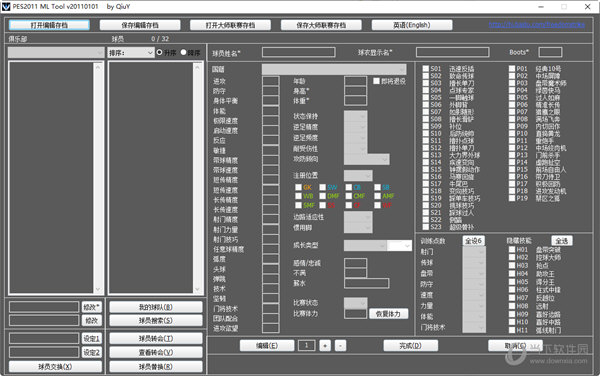Click the 球员交换(X) button
The width and height of the screenshot is (600, 376).
[x=55, y=367]
